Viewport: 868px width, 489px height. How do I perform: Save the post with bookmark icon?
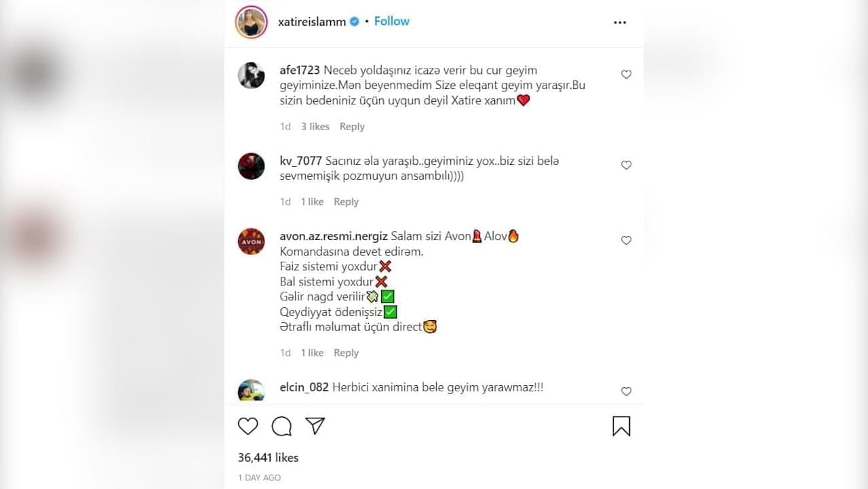coord(621,426)
